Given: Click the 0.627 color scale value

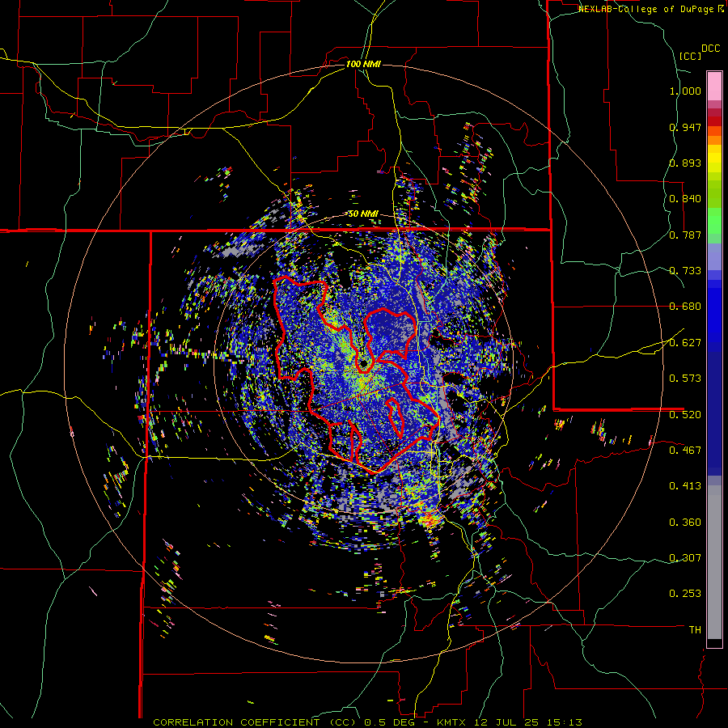Looking at the screenshot, I should [685, 343].
